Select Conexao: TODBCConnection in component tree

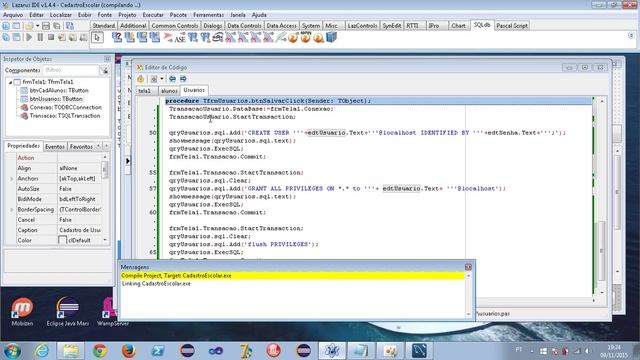[65, 107]
